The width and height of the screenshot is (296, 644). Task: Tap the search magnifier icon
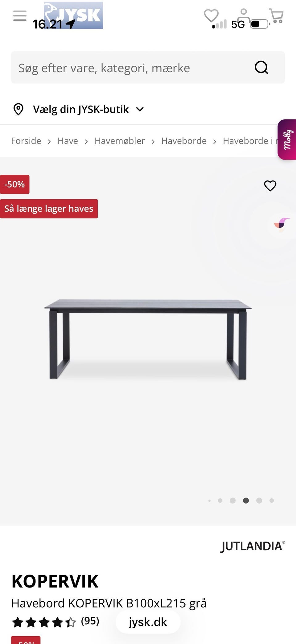pos(261,67)
